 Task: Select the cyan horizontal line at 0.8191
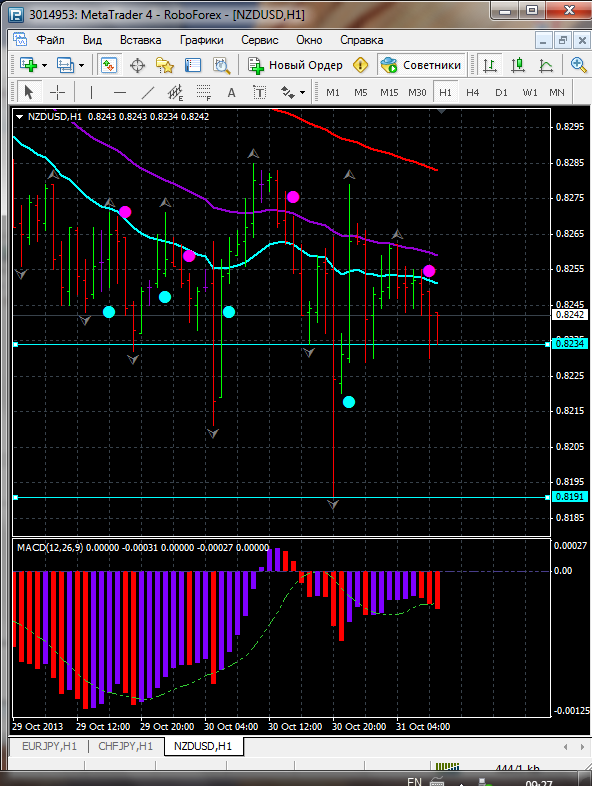pos(281,497)
